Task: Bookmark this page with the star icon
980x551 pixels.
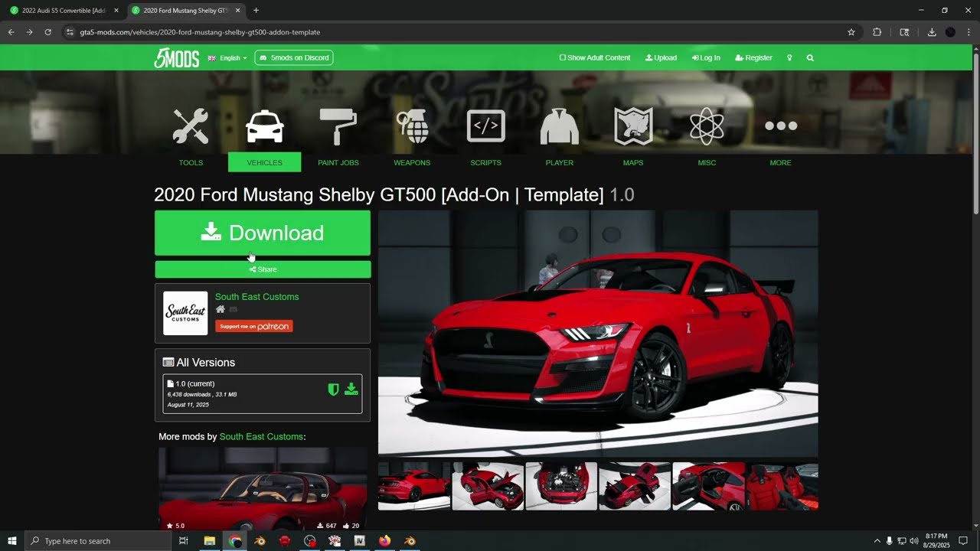Action: (x=851, y=32)
